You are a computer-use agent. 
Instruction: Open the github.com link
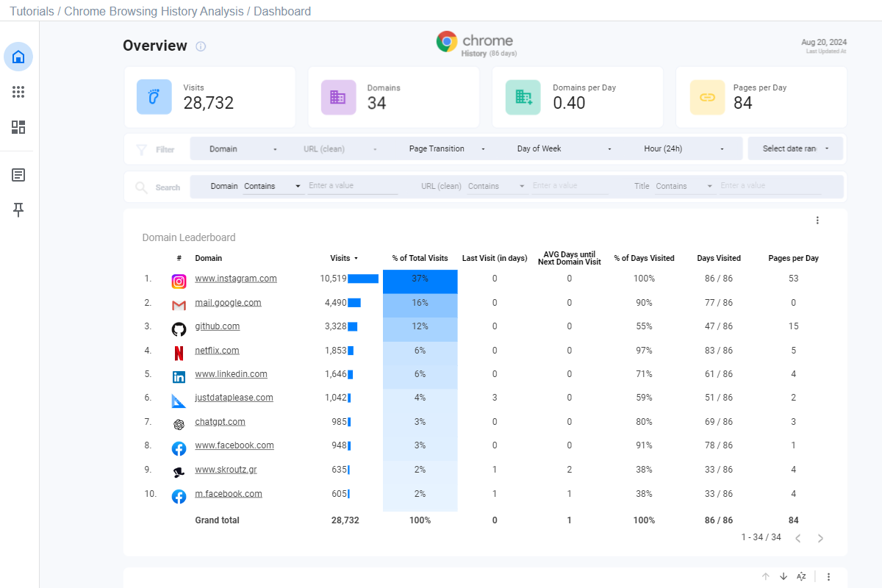[x=218, y=326]
